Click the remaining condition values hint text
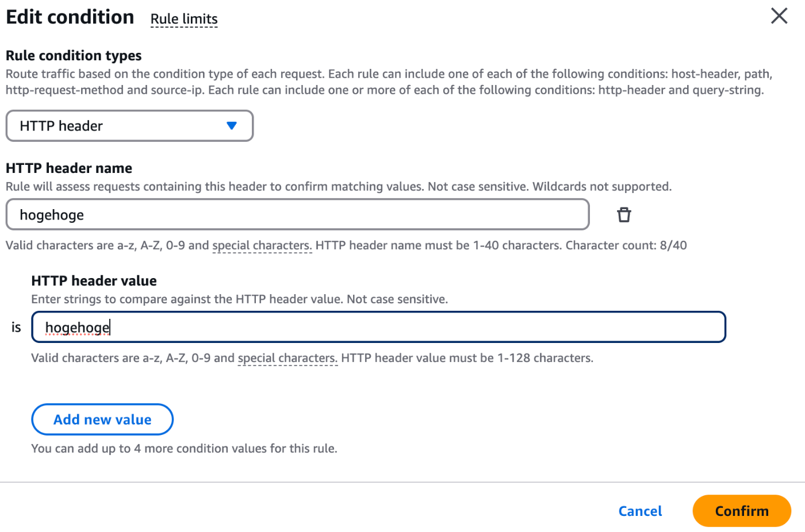This screenshot has width=805, height=532. [x=184, y=449]
